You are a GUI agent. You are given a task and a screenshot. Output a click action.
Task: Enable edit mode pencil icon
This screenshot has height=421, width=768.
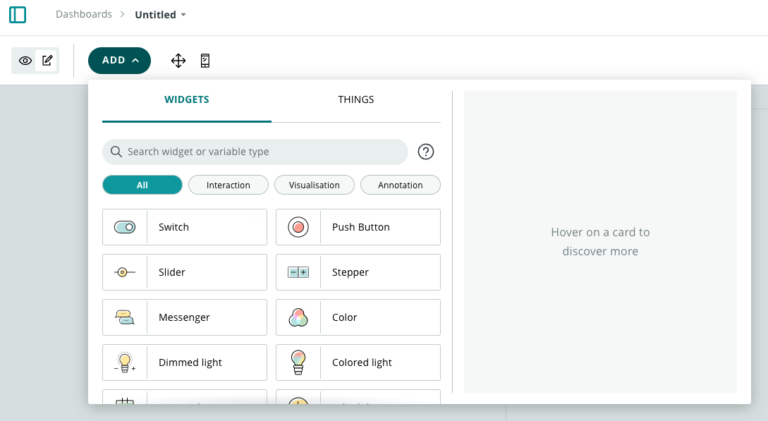pos(47,61)
